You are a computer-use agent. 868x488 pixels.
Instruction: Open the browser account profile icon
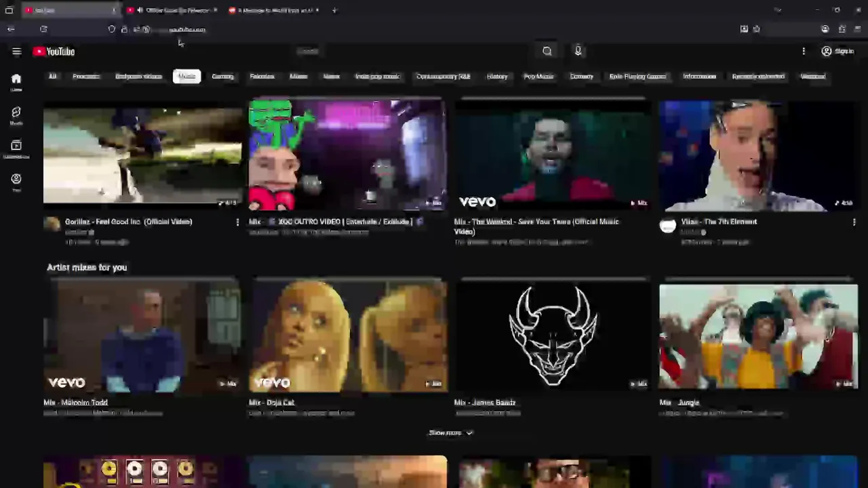point(825,29)
